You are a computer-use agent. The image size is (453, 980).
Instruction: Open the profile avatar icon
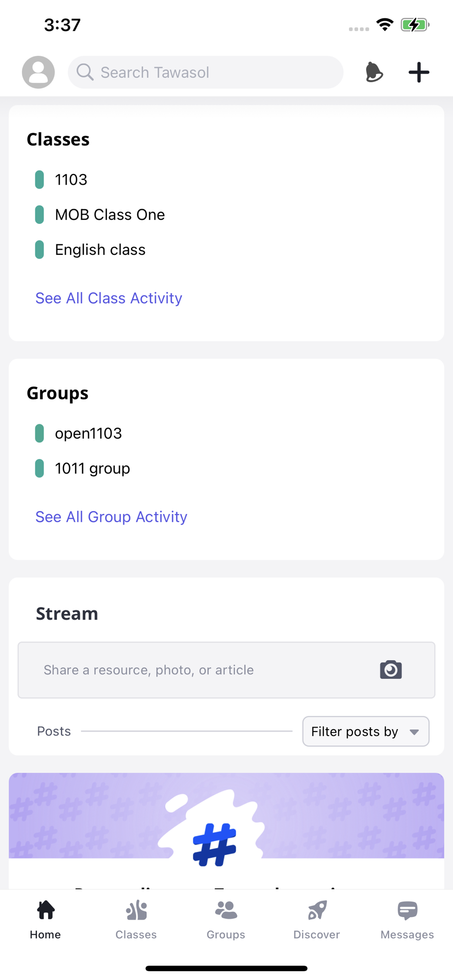(38, 72)
